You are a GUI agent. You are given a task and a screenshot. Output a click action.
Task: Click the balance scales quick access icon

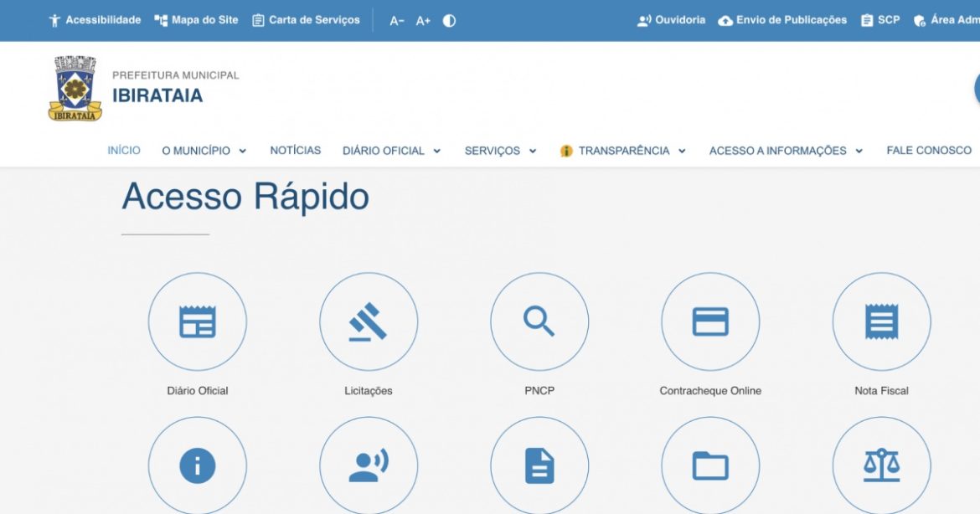881,466
